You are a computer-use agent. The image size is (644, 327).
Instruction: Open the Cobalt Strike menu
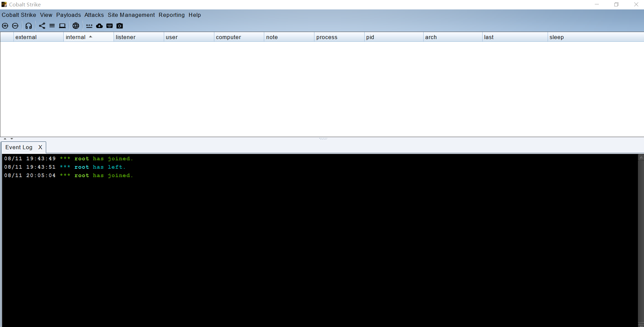pos(19,15)
